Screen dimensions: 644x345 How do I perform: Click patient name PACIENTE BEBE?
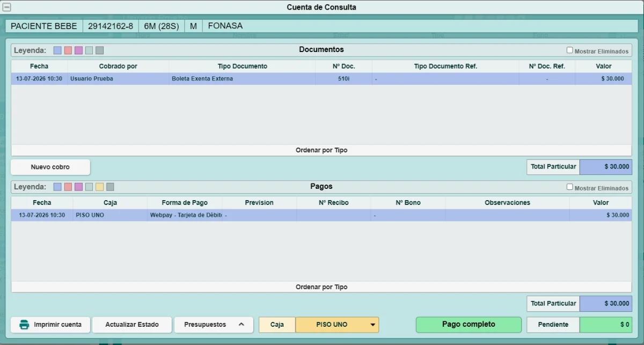click(x=44, y=26)
